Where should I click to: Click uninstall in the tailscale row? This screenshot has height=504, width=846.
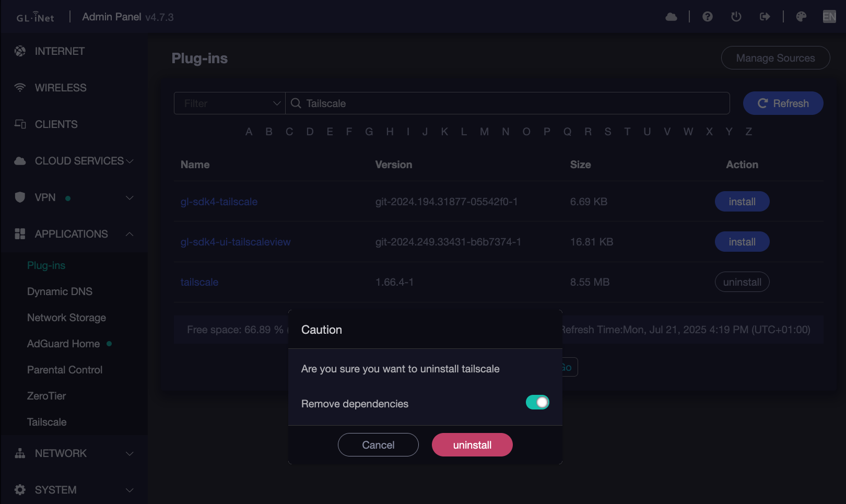[742, 282]
